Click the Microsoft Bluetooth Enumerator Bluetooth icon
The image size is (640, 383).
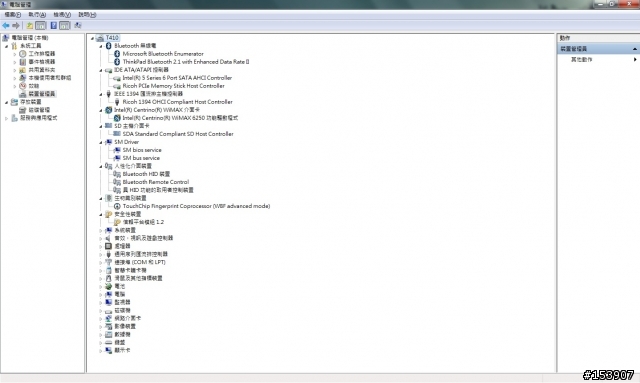[x=117, y=54]
